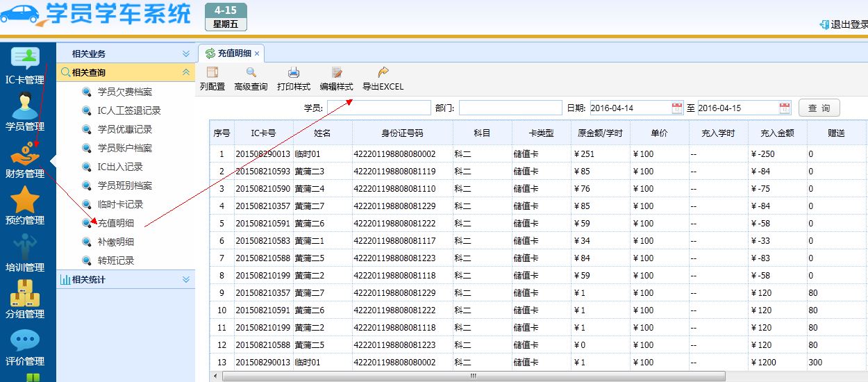The image size is (868, 382).
Task: Select cell 201508290013 in row 1
Action: 262,154
